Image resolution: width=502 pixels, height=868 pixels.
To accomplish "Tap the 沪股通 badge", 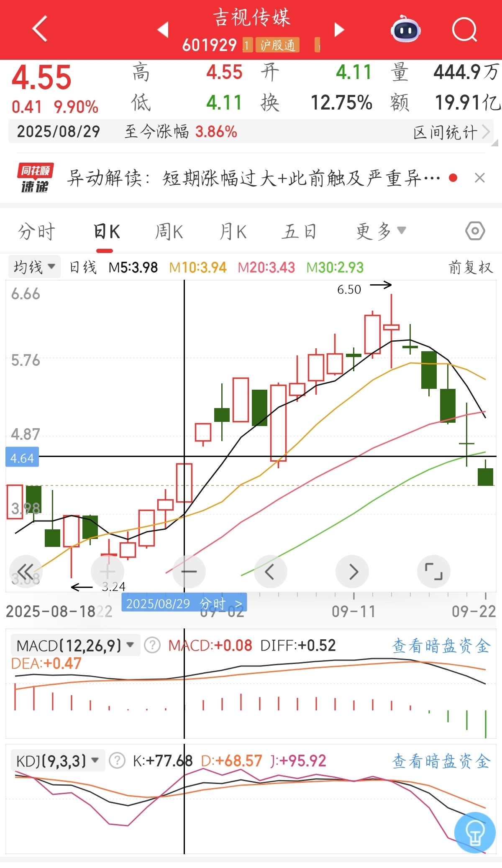I will click(277, 45).
